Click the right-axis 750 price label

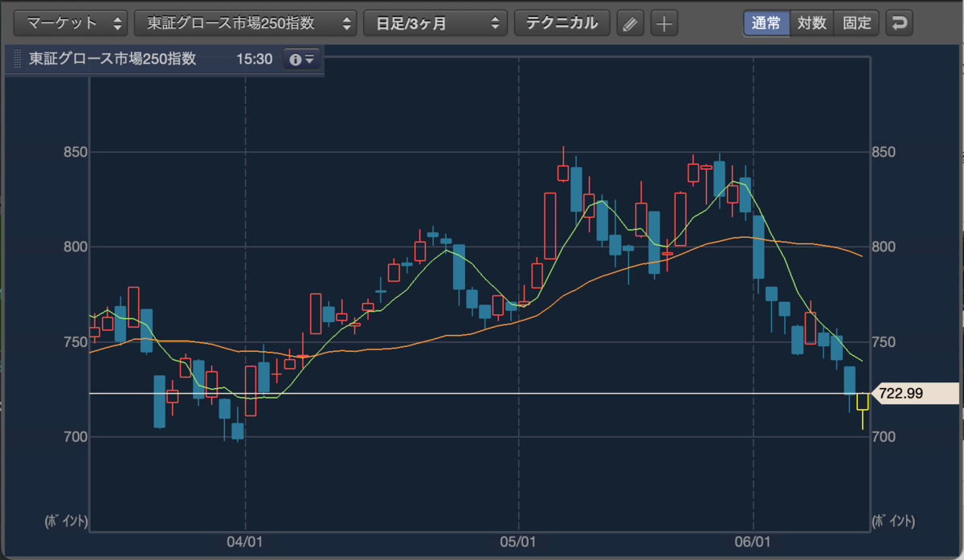coord(884,341)
